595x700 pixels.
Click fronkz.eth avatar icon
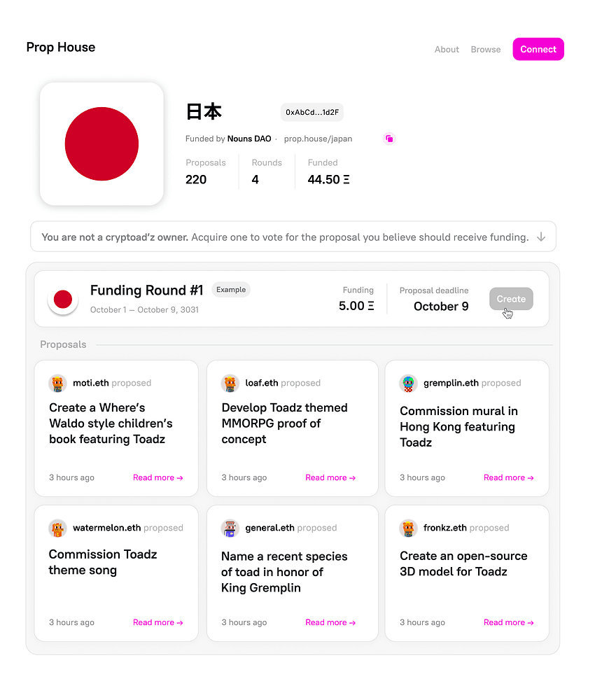[x=408, y=528]
